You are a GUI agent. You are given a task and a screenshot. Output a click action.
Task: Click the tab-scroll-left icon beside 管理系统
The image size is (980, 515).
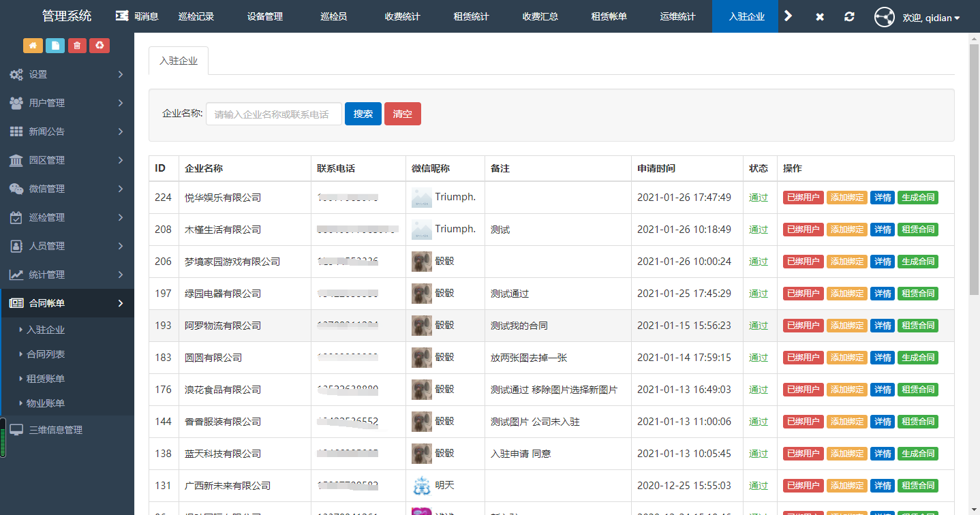121,16
